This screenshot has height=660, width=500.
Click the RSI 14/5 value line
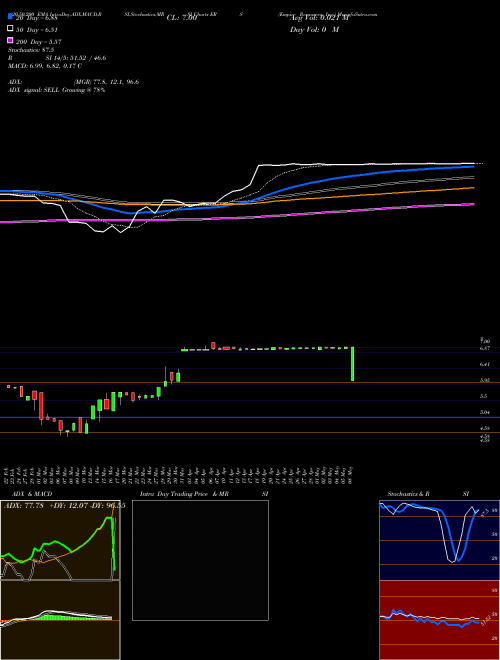[57, 58]
